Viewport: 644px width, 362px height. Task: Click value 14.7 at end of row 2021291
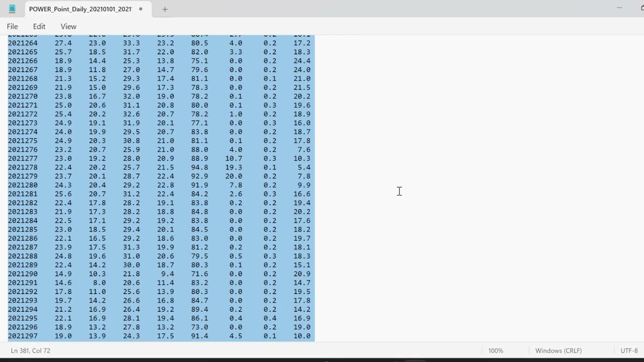(x=302, y=283)
